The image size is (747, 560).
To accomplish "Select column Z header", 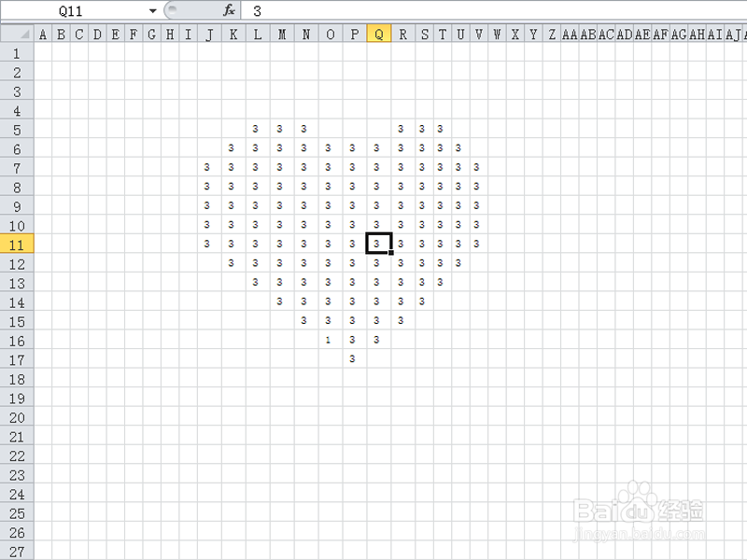I will click(x=552, y=34).
